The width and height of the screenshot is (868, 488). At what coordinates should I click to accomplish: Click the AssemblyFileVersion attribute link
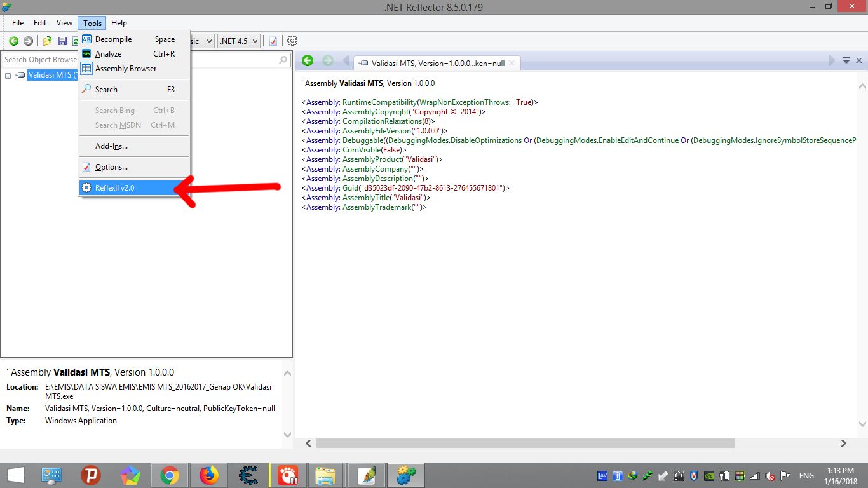point(377,131)
